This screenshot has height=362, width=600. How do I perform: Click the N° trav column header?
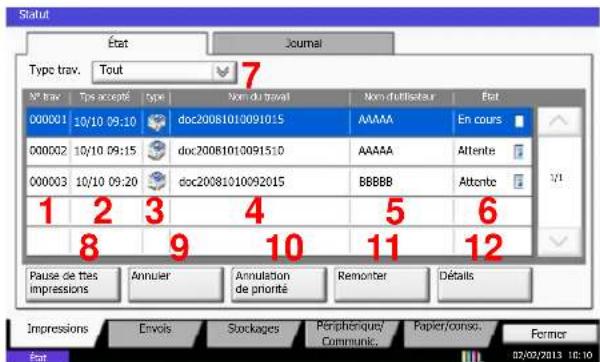pos(45,97)
